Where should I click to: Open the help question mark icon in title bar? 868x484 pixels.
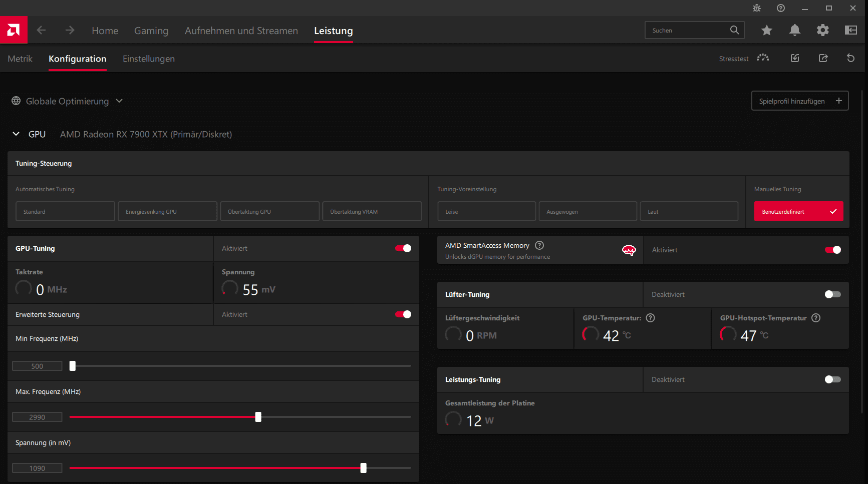pyautogui.click(x=781, y=8)
